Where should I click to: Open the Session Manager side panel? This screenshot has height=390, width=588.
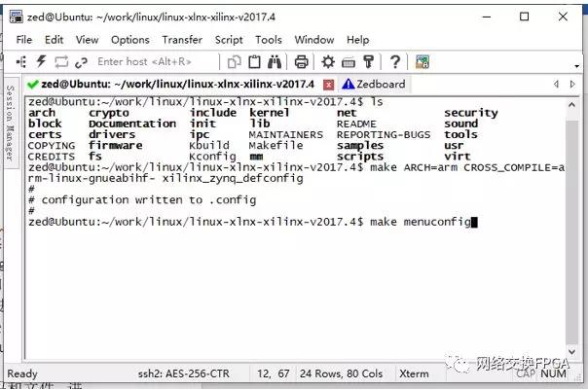11,123
